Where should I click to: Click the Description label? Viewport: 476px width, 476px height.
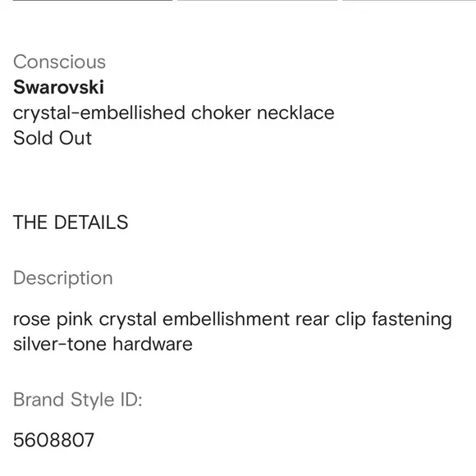63,278
